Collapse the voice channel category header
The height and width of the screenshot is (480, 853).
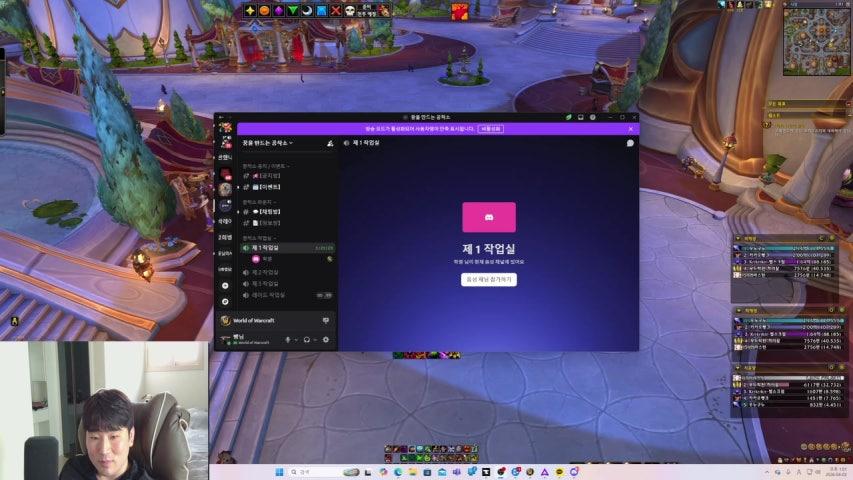(x=259, y=238)
